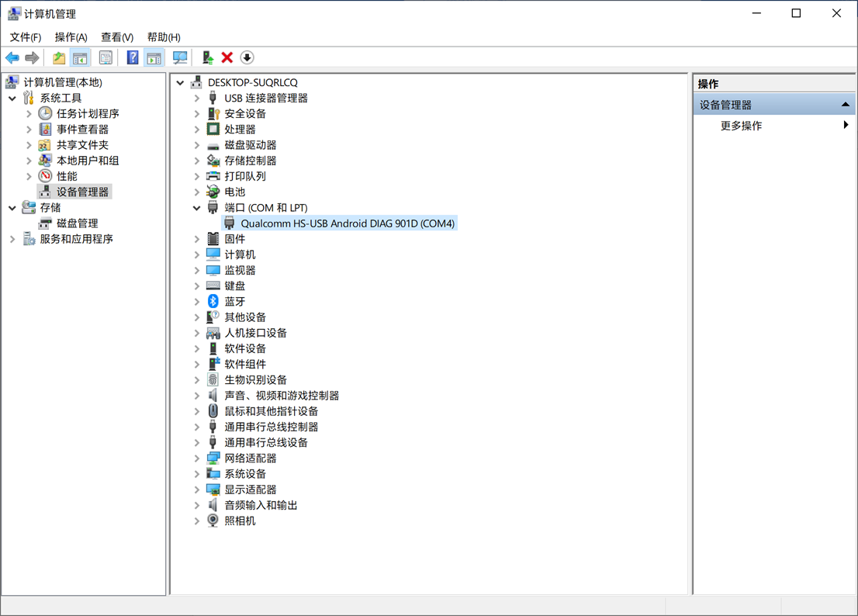The height and width of the screenshot is (616, 858).
Task: Expand the 服务和应用程序 node
Action: [x=12, y=239]
